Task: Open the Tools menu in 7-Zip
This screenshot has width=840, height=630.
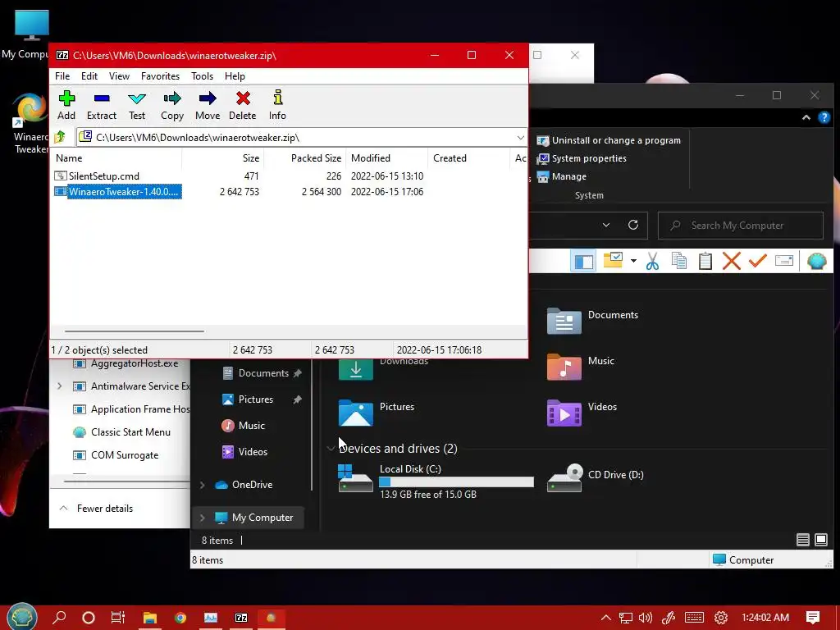Action: [202, 76]
